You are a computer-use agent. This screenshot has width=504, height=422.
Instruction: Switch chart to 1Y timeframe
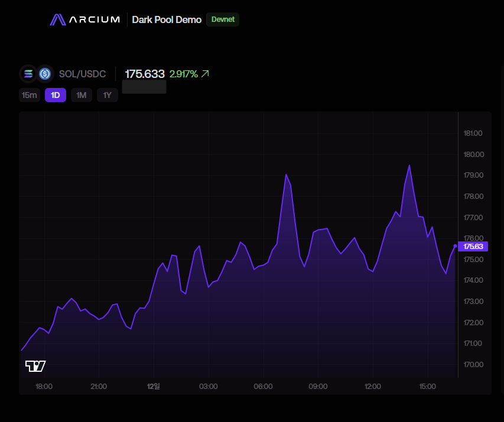(x=108, y=95)
